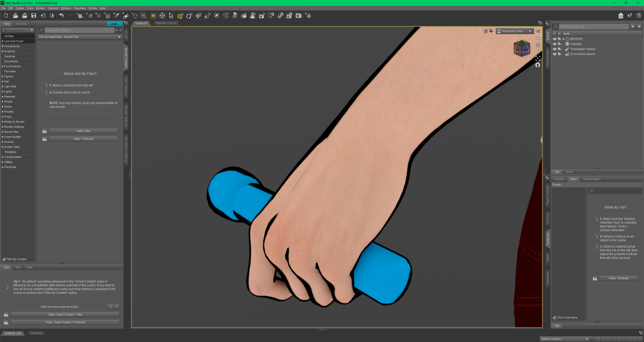Select the Node Selection arrow tool

coord(171,15)
